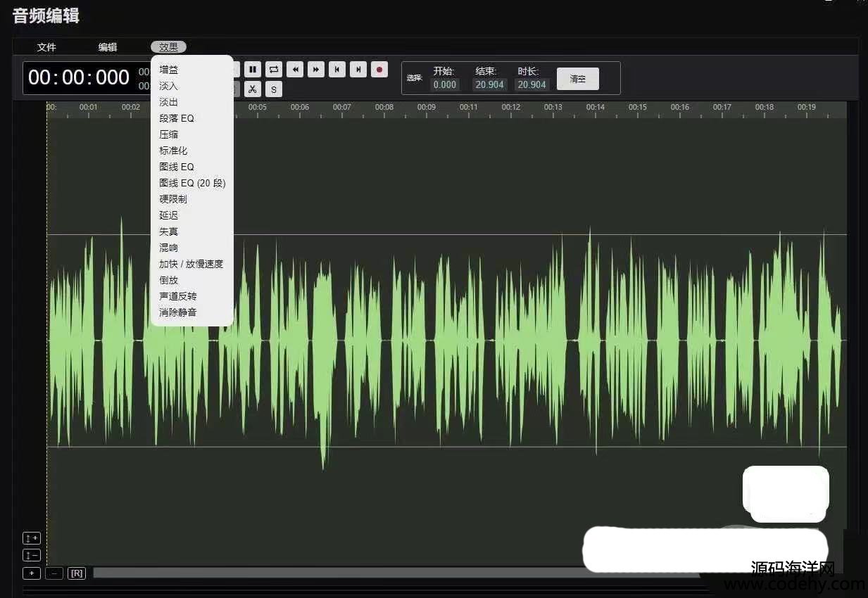Click the scissors cut tool
The width and height of the screenshot is (868, 598).
tap(252, 89)
